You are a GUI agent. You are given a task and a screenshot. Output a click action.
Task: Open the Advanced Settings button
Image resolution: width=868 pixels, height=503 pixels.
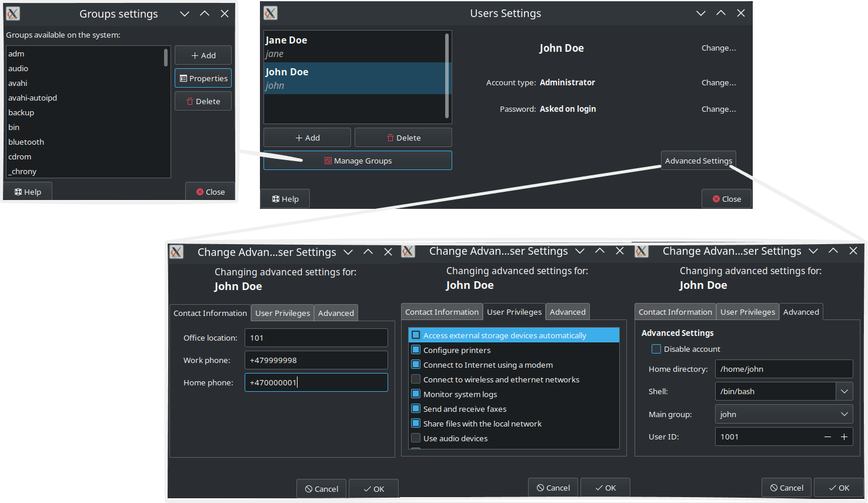tap(699, 160)
